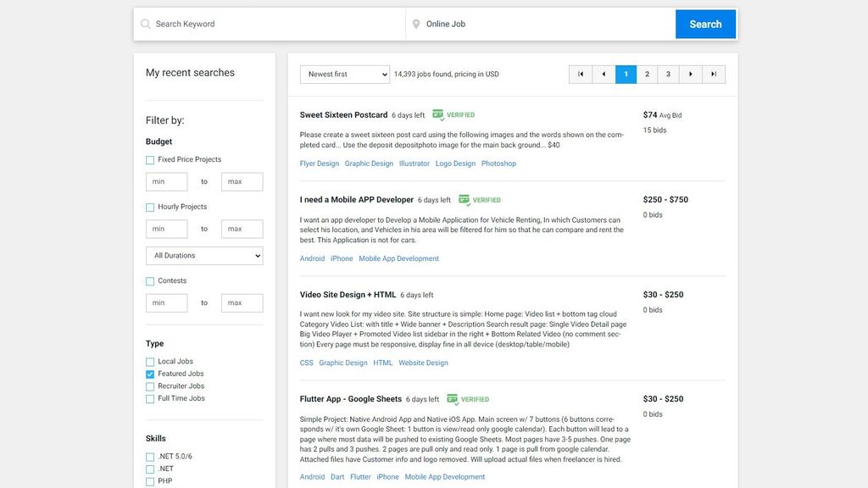
Task: Open the Newest first sort dropdown
Action: tap(344, 74)
